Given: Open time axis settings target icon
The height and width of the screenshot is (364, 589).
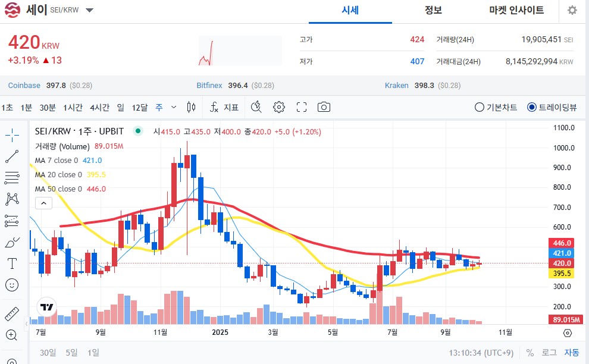Looking at the screenshot, I should coord(568,333).
